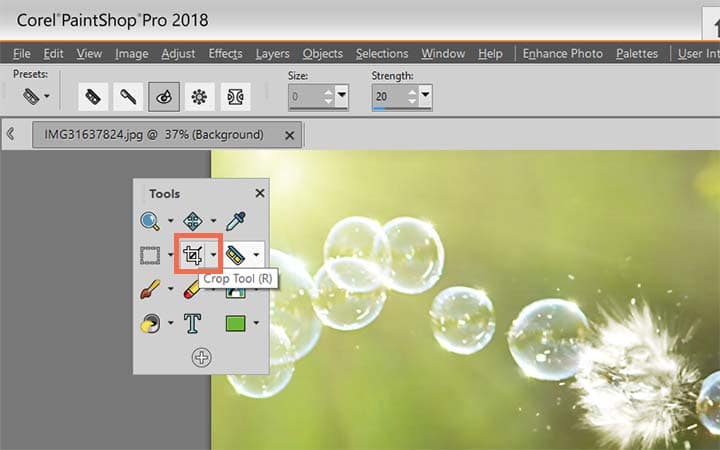Expand the Paint Brush flyout arrow
Image resolution: width=720 pixels, height=450 pixels.
[x=171, y=289]
